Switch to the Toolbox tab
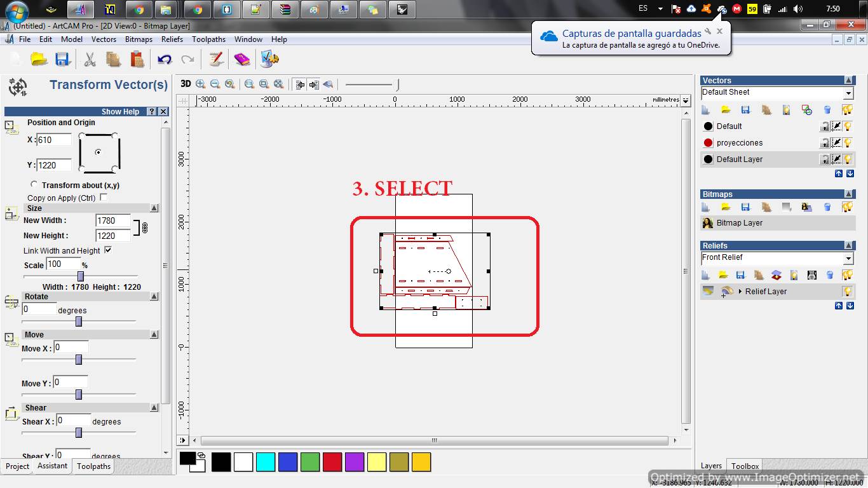Screen dimensions: 868x488 coord(745,466)
